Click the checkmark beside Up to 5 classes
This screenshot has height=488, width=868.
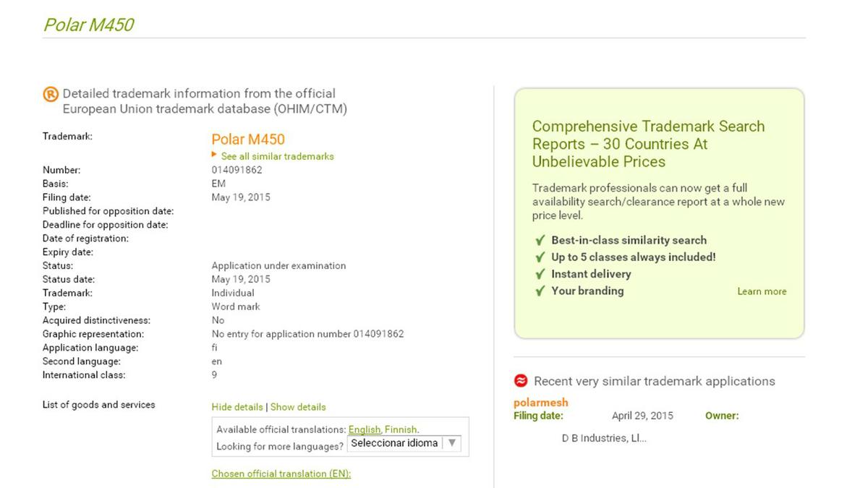click(540, 257)
